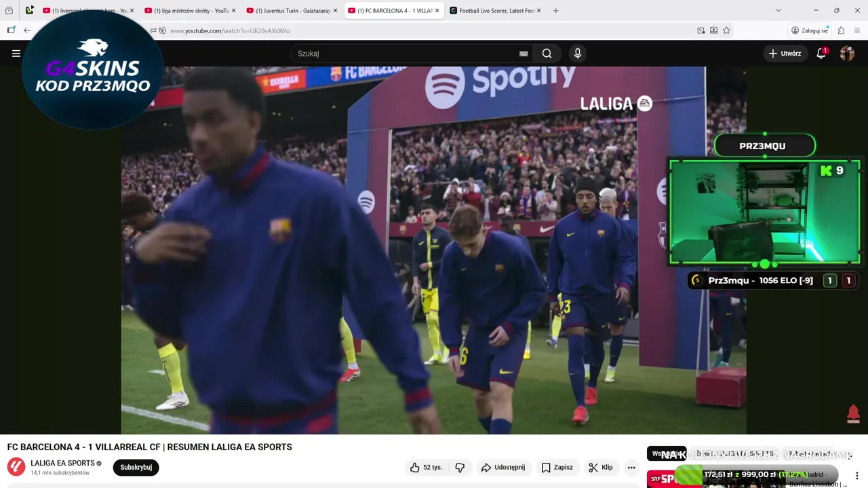Expand the tab list dropdown arrow

(778, 11)
